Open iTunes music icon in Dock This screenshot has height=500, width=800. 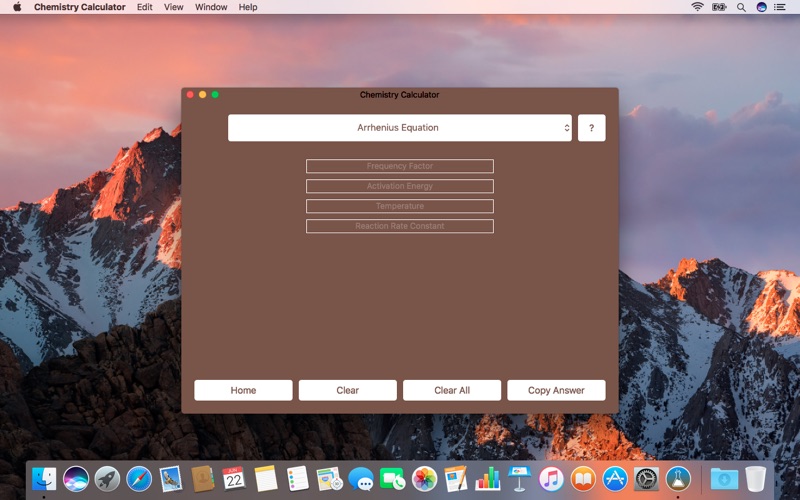click(x=551, y=479)
